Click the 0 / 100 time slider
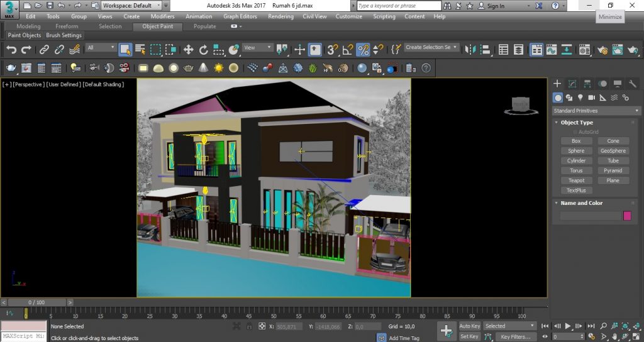 tap(36, 302)
